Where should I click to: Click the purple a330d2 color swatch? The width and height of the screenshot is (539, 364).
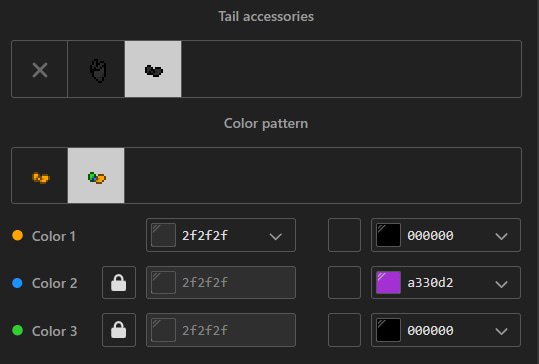[388, 283]
